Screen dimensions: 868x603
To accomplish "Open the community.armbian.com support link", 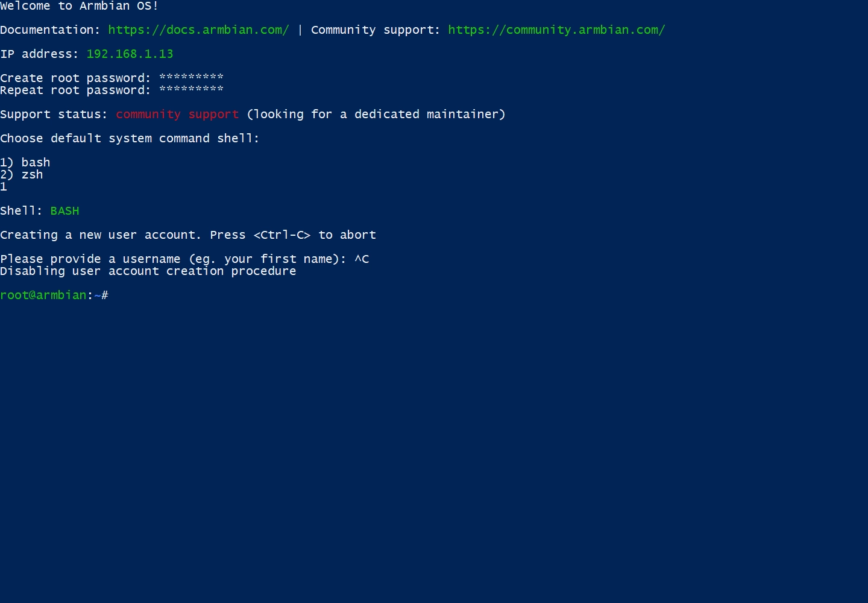I will pyautogui.click(x=556, y=30).
